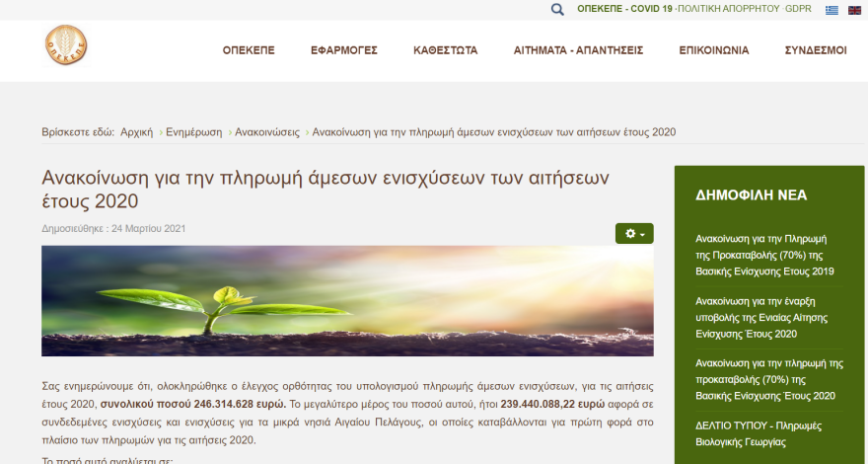Open the GDPR link
The width and height of the screenshot is (868, 464).
(x=798, y=9)
